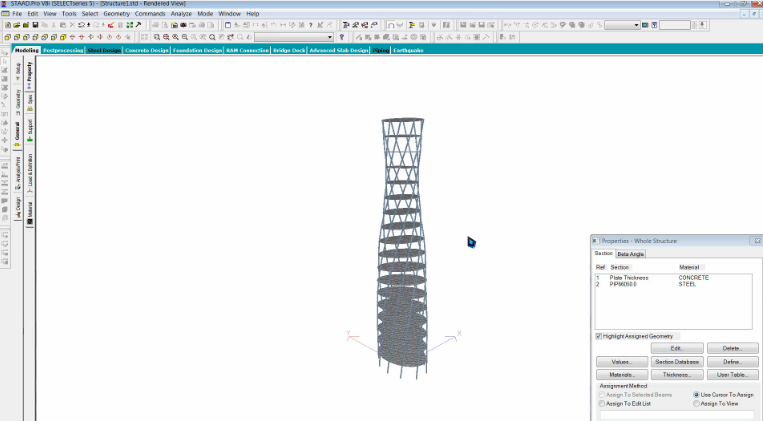Click the teal screen icon beside dropdown
This screenshot has width=763, height=421.
(645, 25)
